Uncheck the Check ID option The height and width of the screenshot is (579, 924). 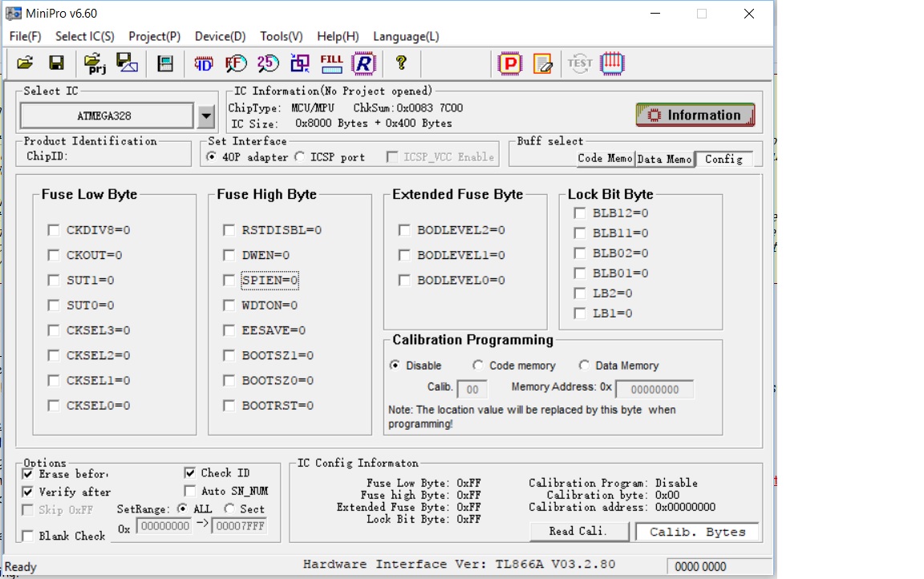coord(190,473)
